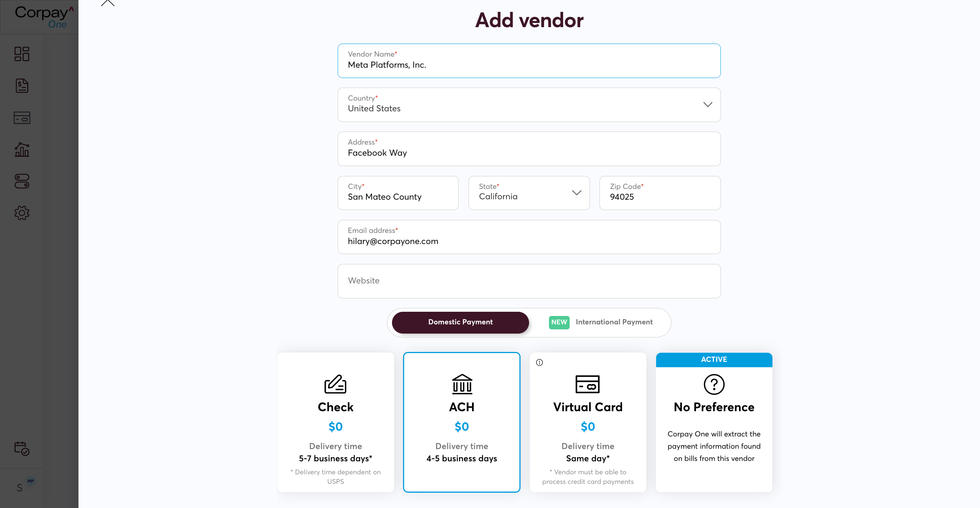
Task: Focus the Email address input field
Action: [x=529, y=237]
